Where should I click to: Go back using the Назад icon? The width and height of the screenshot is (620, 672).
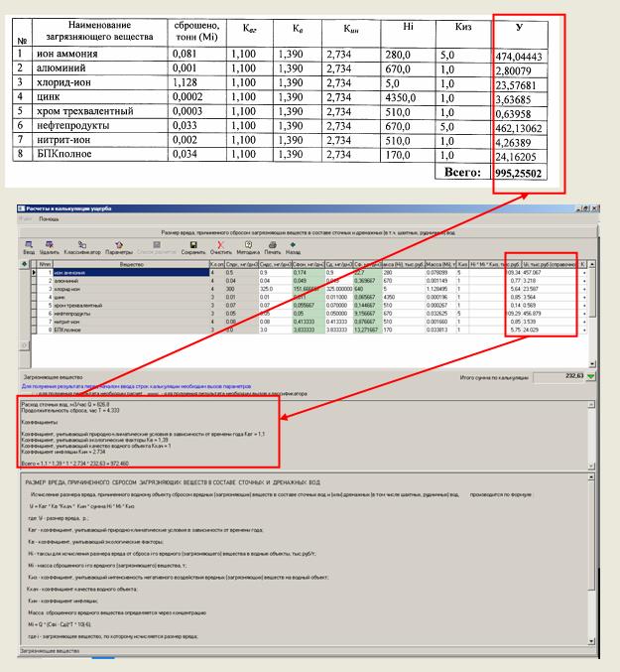click(295, 244)
